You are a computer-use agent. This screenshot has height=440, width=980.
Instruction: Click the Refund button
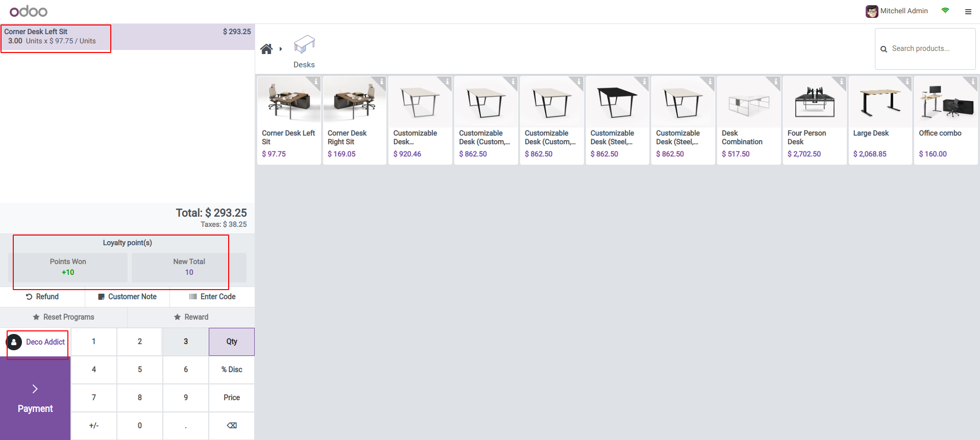coord(42,297)
